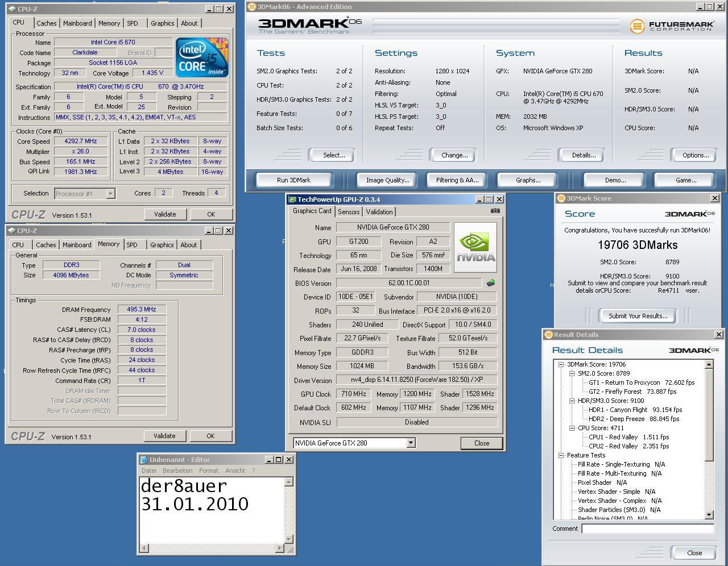Click the Run 3DMark button
Image resolution: width=728 pixels, height=566 pixels.
293,180
